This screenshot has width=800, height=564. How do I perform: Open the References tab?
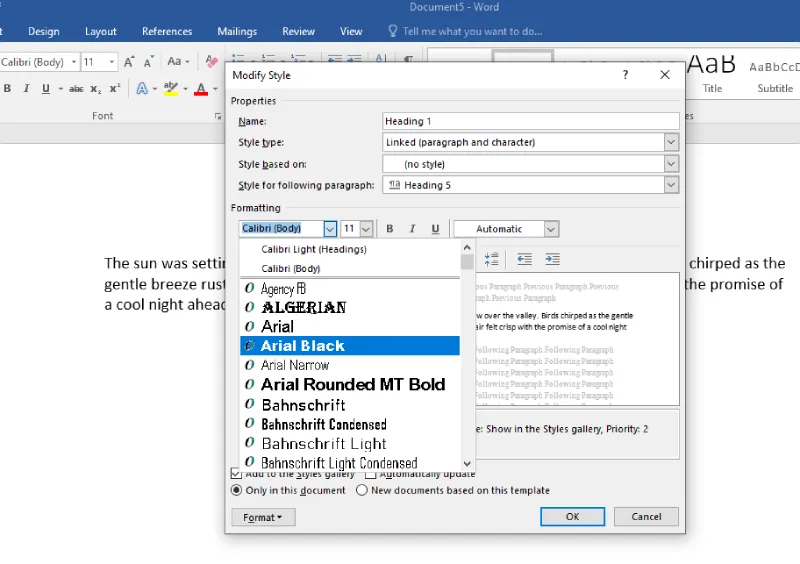(167, 31)
